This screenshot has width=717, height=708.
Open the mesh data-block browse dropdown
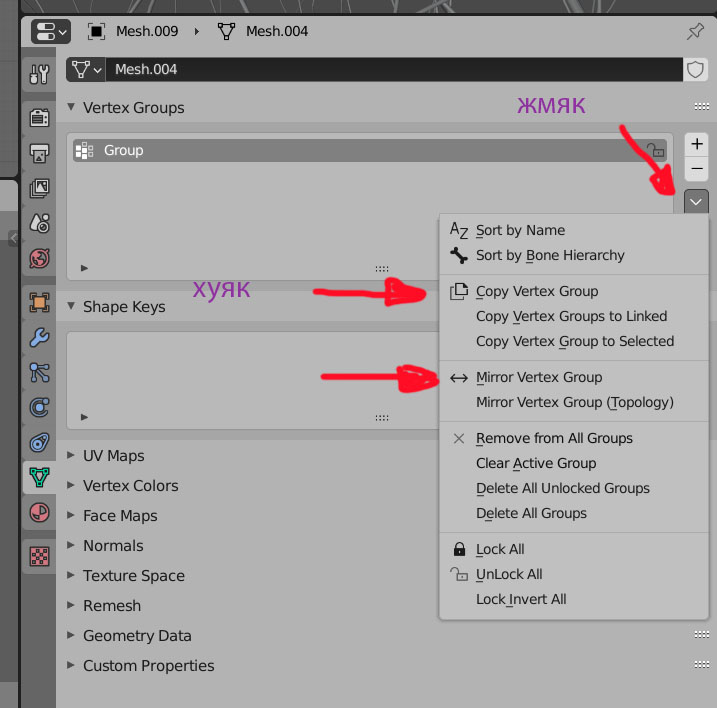pyautogui.click(x=86, y=70)
